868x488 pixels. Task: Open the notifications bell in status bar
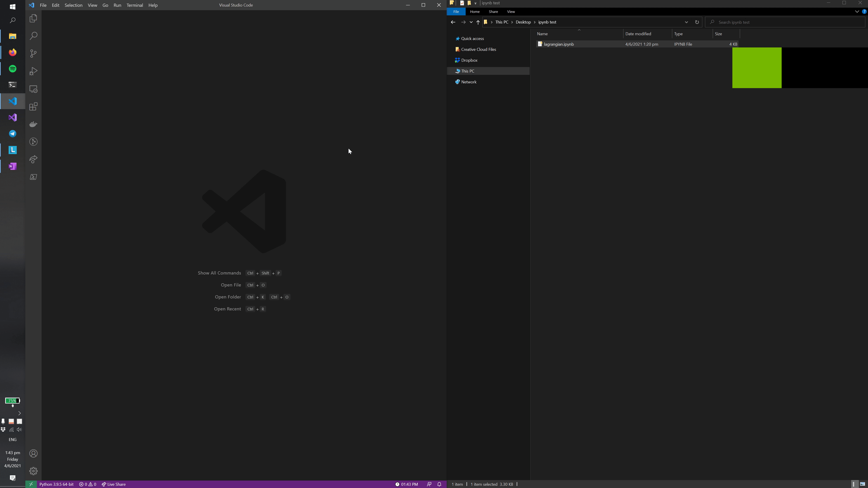tap(439, 484)
